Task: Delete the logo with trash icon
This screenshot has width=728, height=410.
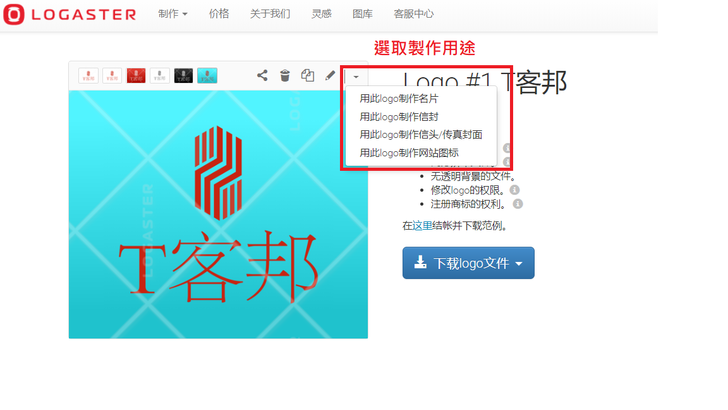Action: pos(285,75)
